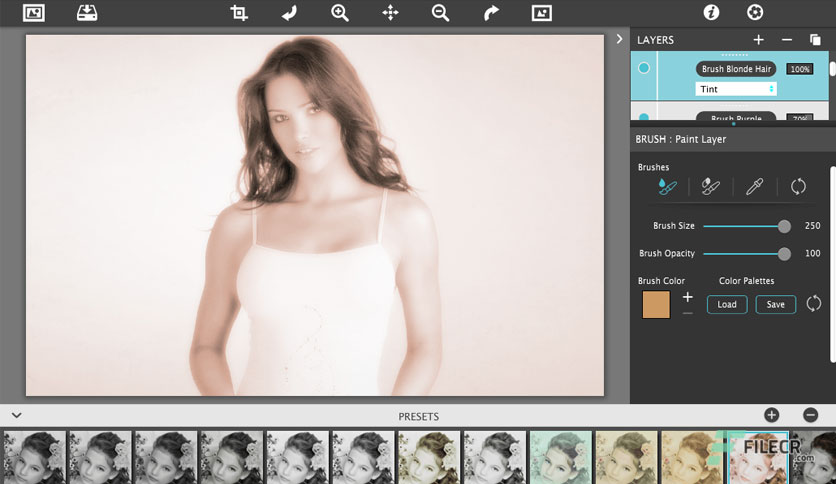Click the Save color palette button
This screenshot has width=836, height=484.
click(x=776, y=304)
